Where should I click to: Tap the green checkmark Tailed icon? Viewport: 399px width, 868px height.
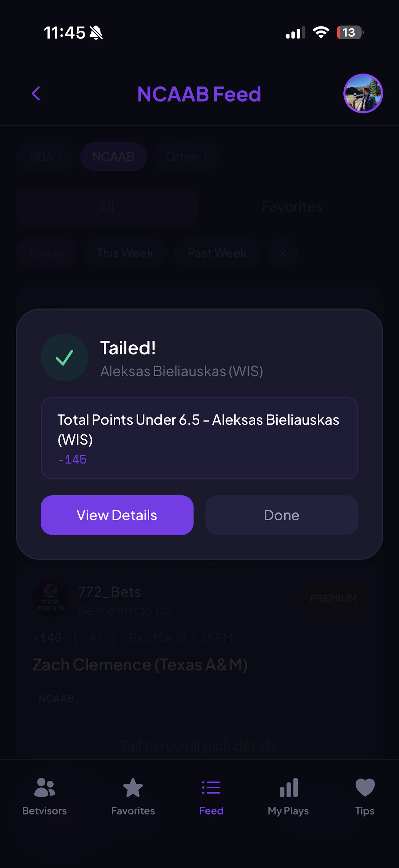(65, 357)
